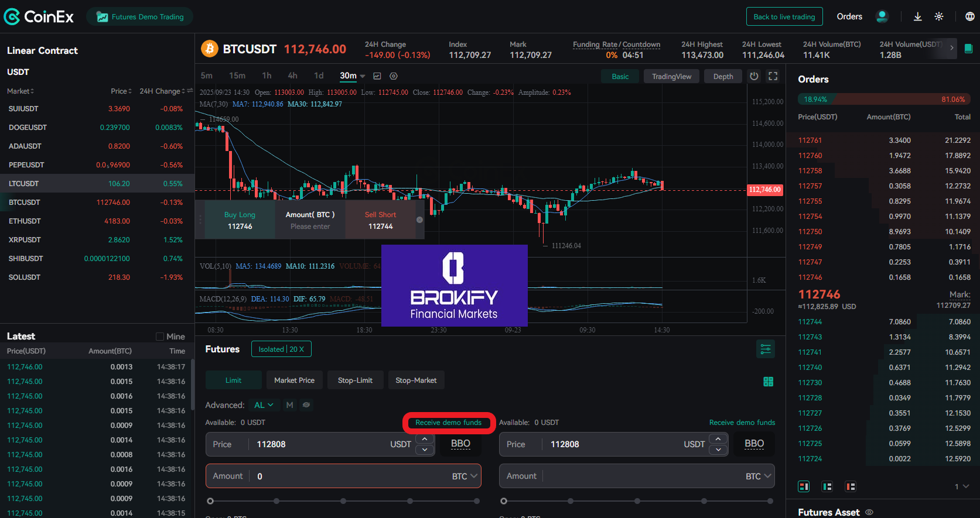Open the user profile avatar
The height and width of the screenshot is (518, 980).
coord(882,16)
